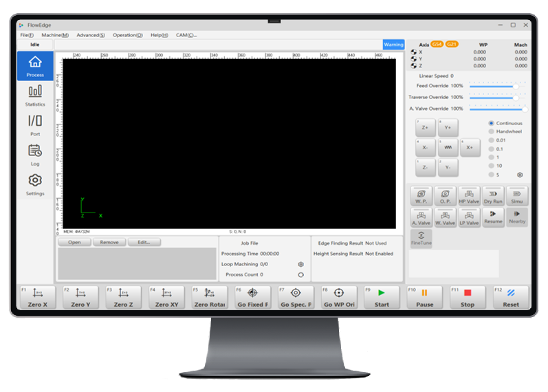This screenshot has width=548, height=392.
Task: Open the I/O Port page
Action: click(35, 124)
